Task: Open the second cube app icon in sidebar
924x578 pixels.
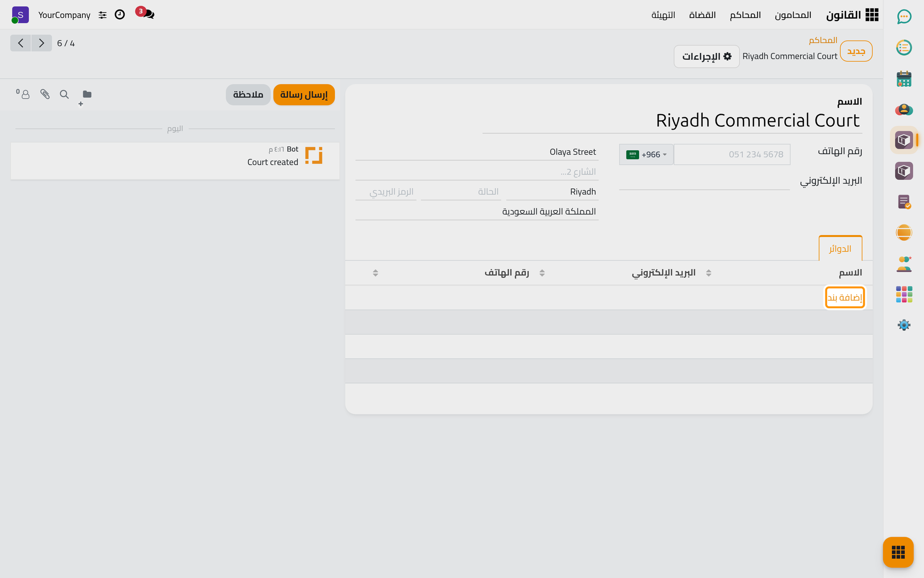Action: pyautogui.click(x=904, y=171)
